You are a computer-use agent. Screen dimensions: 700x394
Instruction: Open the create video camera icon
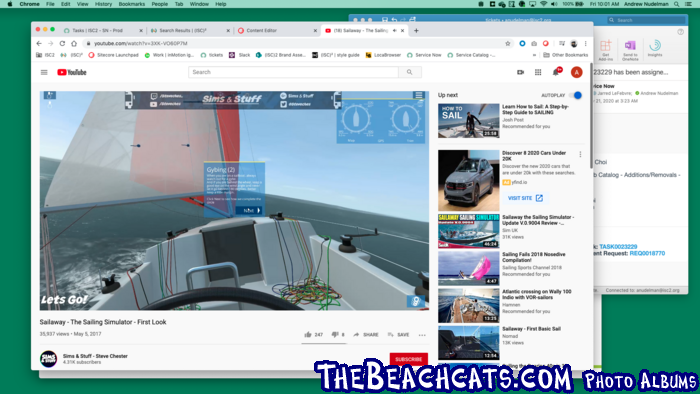(x=520, y=72)
